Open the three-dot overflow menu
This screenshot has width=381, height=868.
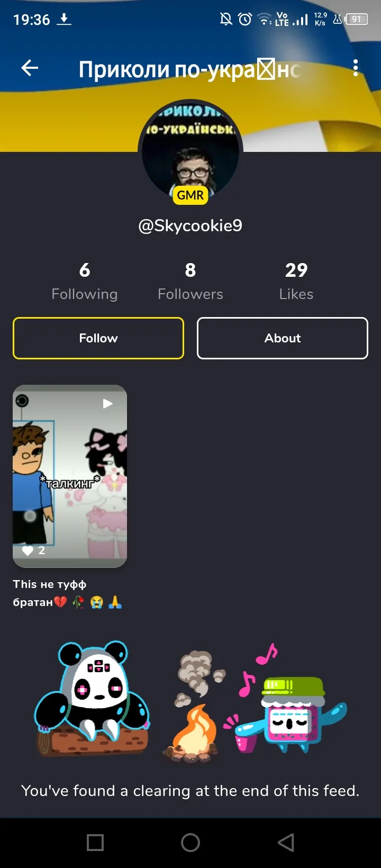[356, 68]
